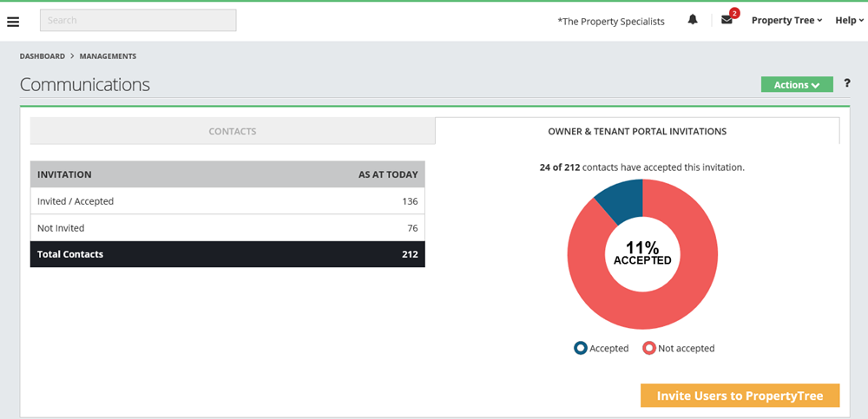Image resolution: width=868 pixels, height=419 pixels.
Task: Switch to the Contacts tab
Action: pos(233,131)
